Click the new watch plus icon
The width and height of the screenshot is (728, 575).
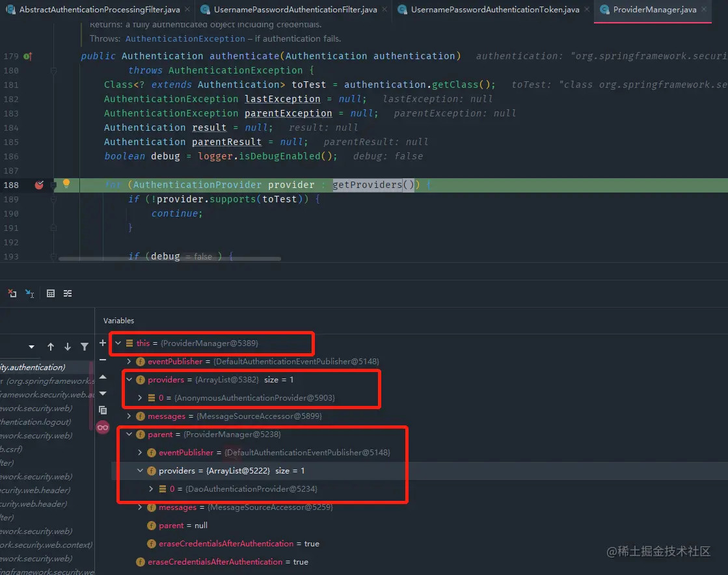tap(103, 343)
